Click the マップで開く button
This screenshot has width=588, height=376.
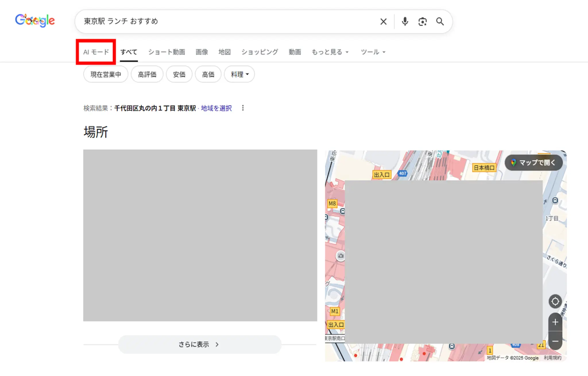(533, 163)
